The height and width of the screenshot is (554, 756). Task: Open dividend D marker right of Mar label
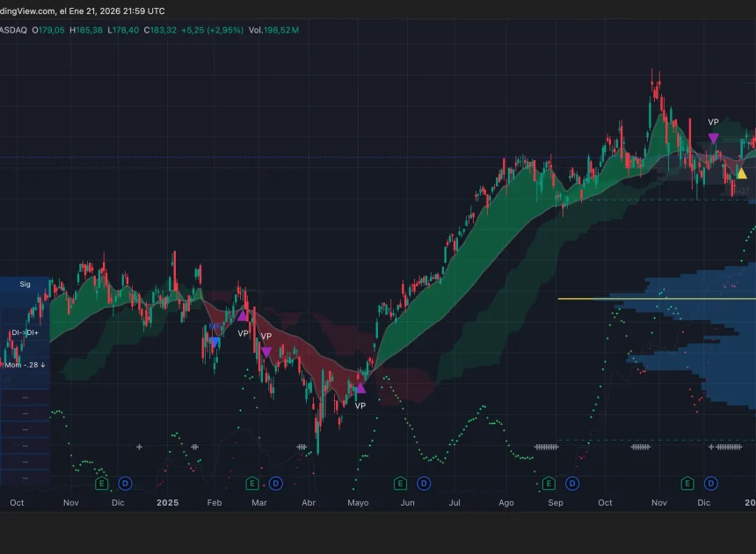tap(275, 483)
